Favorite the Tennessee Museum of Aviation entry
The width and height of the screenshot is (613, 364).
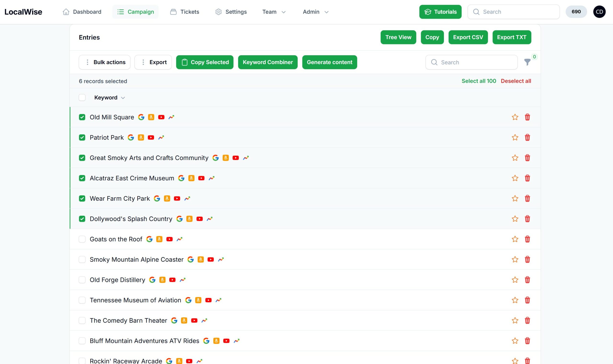click(x=515, y=300)
